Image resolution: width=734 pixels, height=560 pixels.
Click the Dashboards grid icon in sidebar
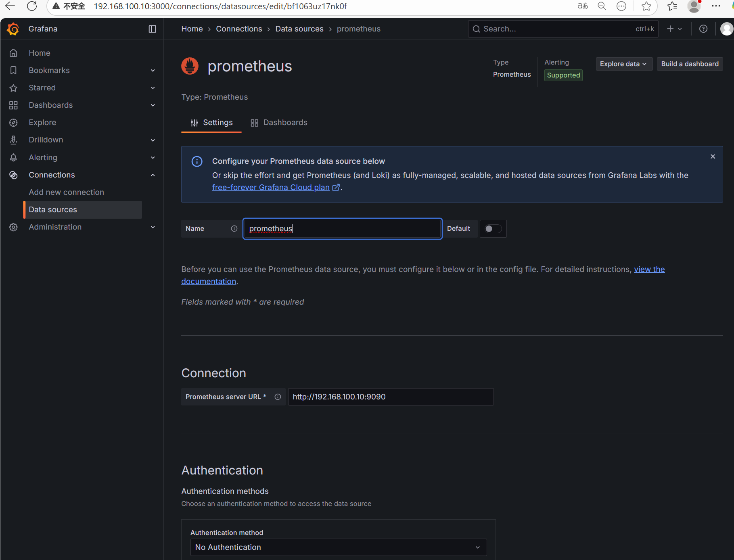[x=13, y=105]
